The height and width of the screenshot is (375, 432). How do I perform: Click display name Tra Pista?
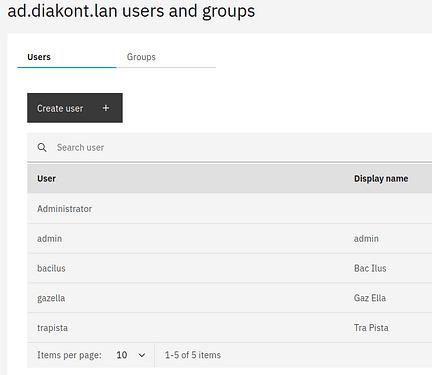pos(371,328)
